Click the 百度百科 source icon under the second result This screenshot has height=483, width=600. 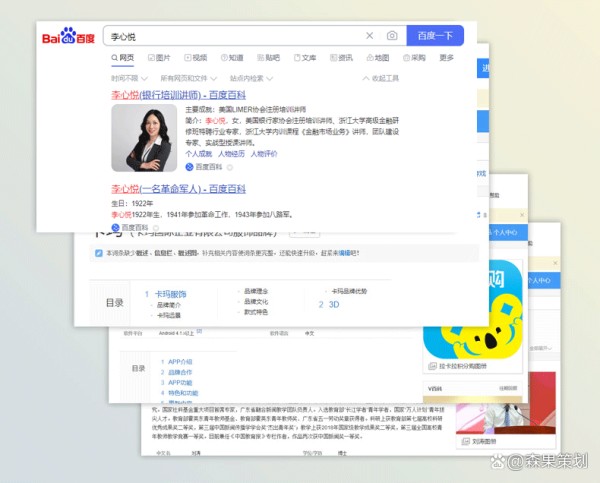click(115, 227)
